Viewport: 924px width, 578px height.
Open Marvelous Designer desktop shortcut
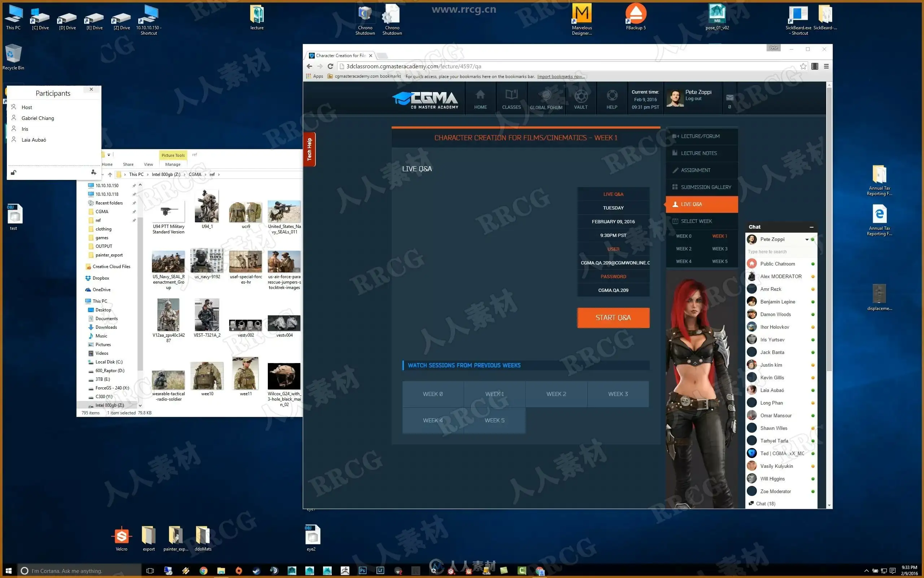(x=582, y=20)
